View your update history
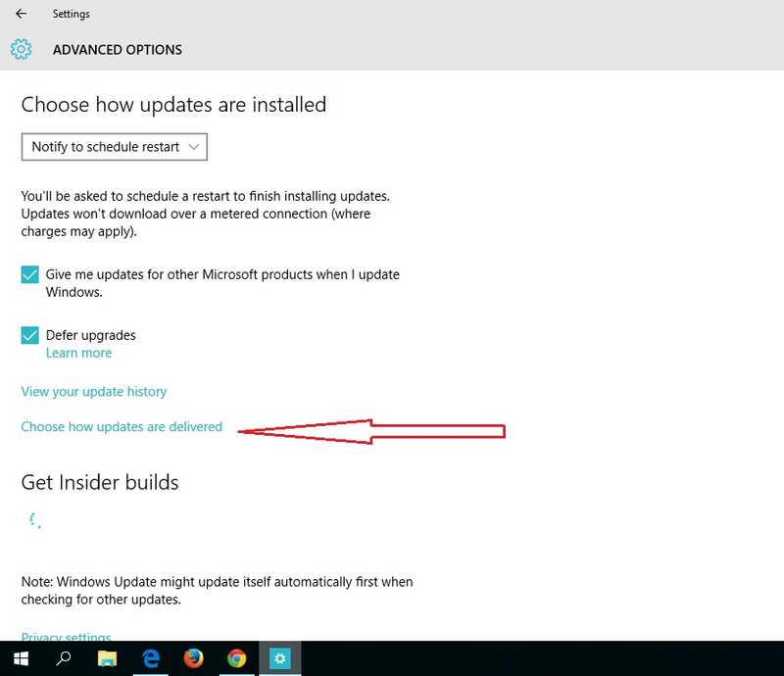The height and width of the screenshot is (676, 784). tap(94, 392)
